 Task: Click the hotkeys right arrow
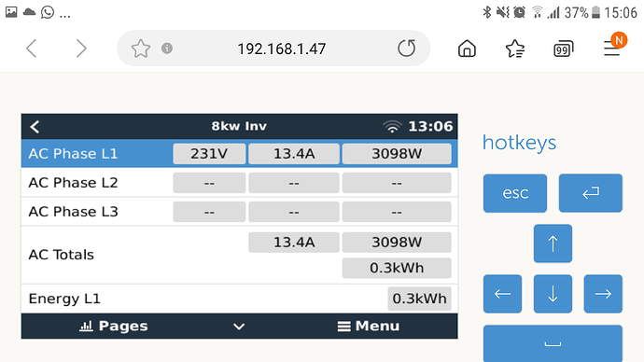pos(603,294)
